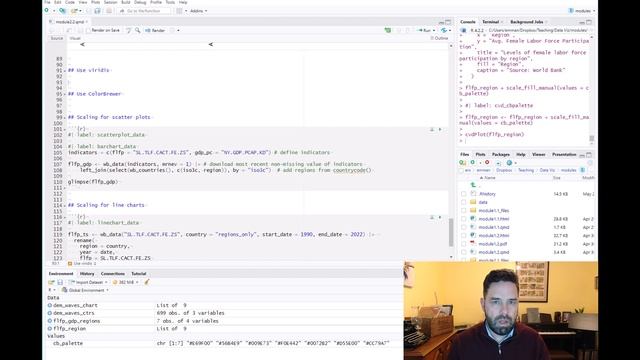Click the save workspace icon in Environment pane

coord(60,282)
